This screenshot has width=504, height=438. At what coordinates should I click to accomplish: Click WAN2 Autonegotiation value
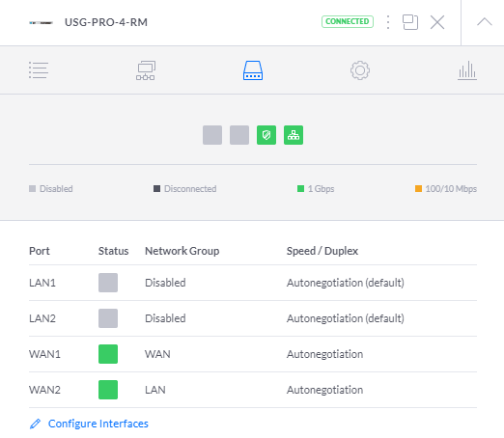tap(324, 390)
